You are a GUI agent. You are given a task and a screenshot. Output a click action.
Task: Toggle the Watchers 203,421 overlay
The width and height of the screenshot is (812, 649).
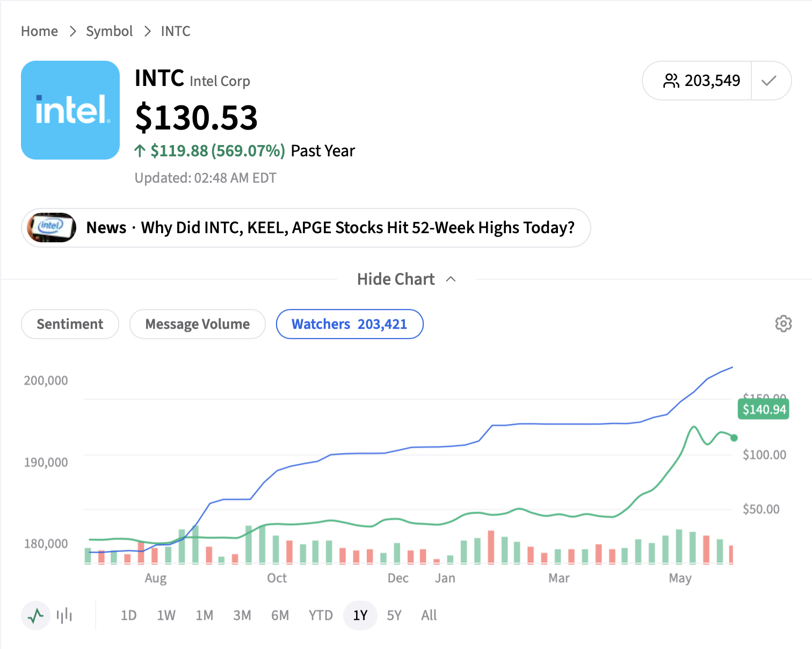[350, 324]
